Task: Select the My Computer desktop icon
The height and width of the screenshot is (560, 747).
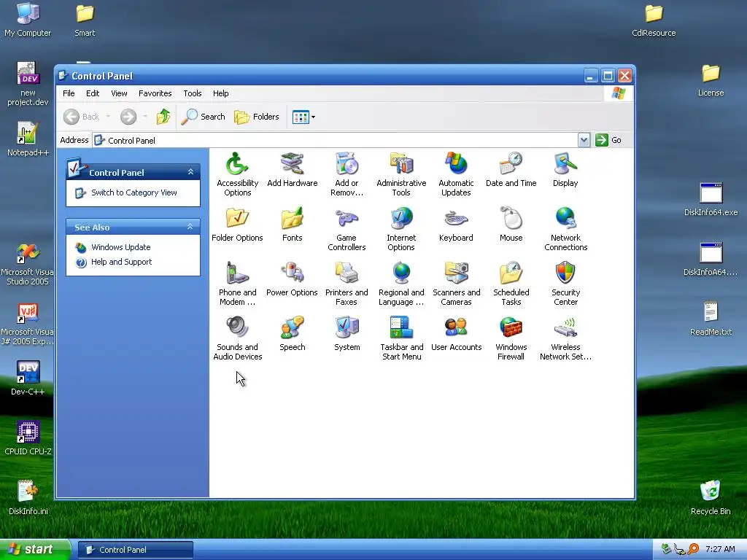Action: pyautogui.click(x=28, y=20)
